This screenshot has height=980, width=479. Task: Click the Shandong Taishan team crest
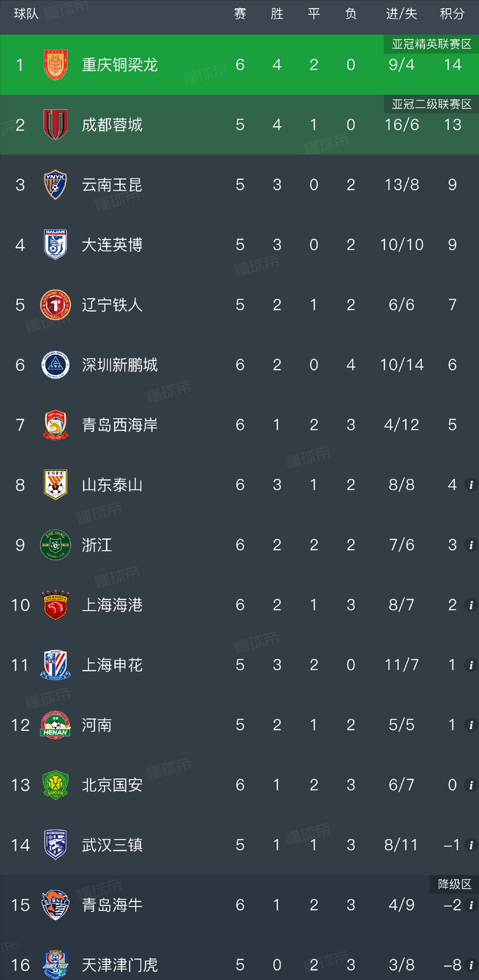click(55, 485)
